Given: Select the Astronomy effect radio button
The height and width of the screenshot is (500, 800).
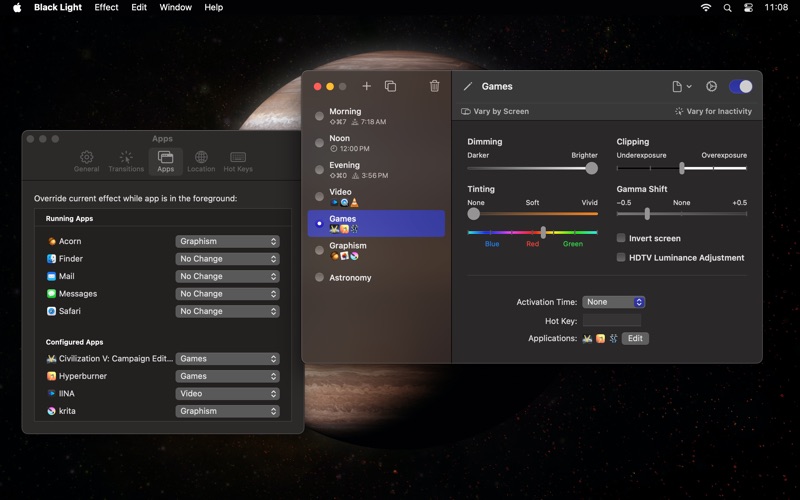Looking at the screenshot, I should click(x=319, y=277).
